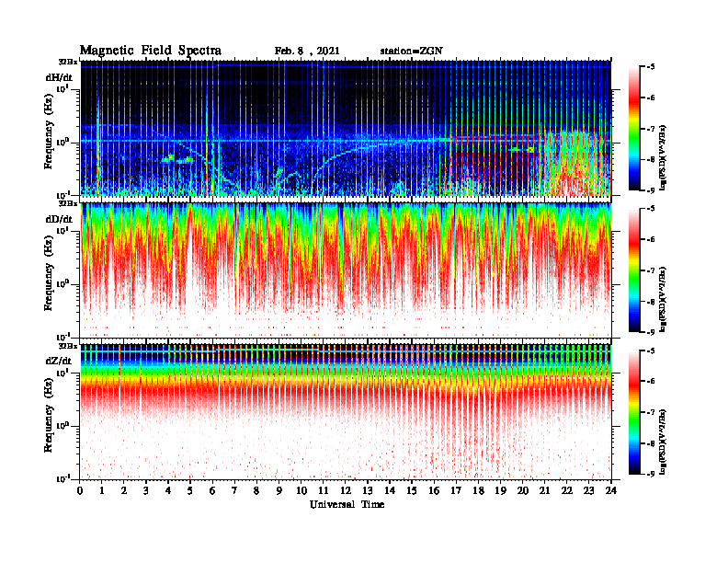Click the dH/dt spectrogram plot
Viewport: 728px width, 563px height.
(x=346, y=128)
